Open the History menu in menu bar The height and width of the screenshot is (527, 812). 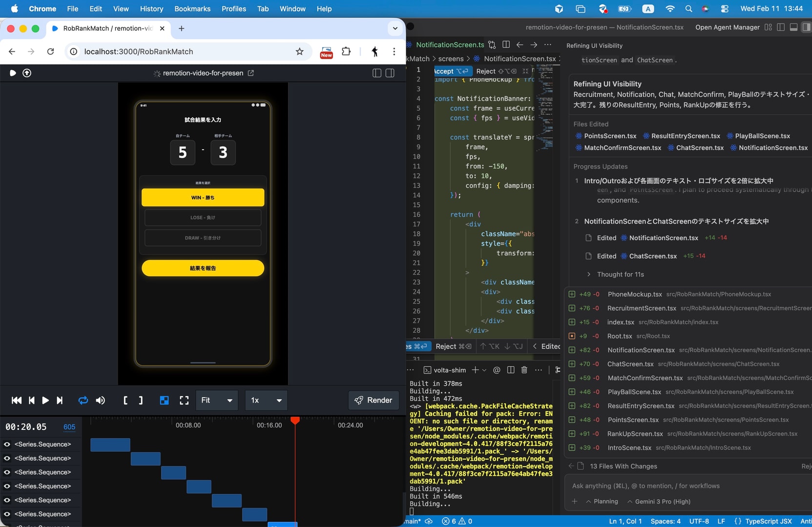coord(151,9)
